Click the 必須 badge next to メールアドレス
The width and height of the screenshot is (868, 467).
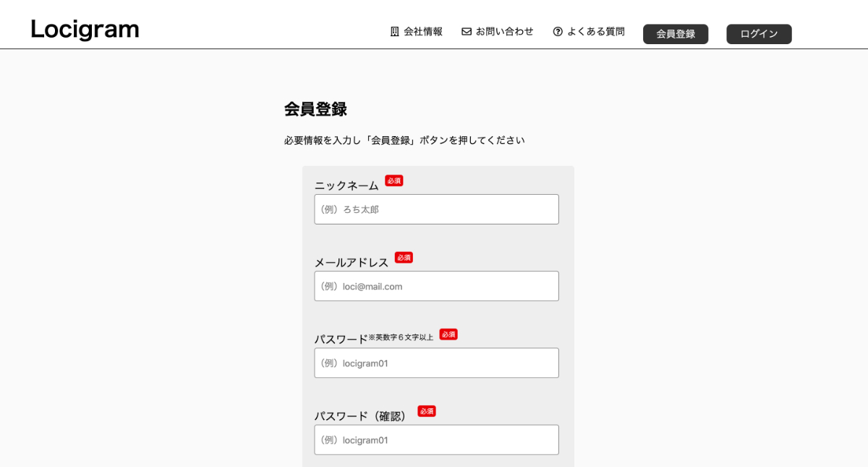(404, 258)
